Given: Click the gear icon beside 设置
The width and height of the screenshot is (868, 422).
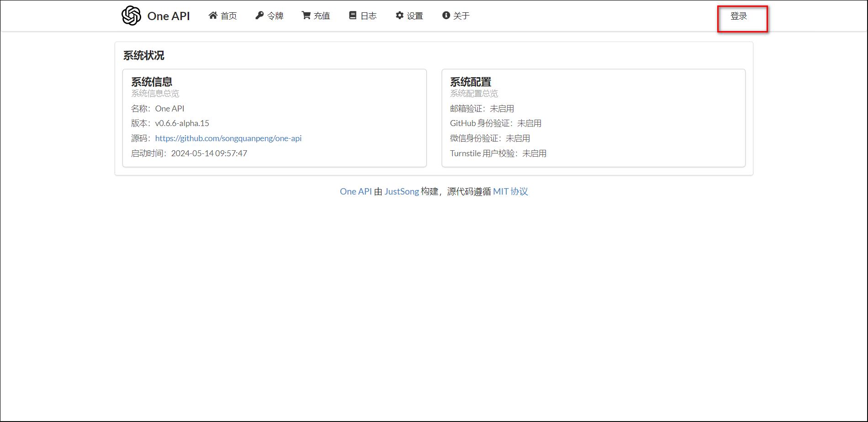Looking at the screenshot, I should coord(400,16).
